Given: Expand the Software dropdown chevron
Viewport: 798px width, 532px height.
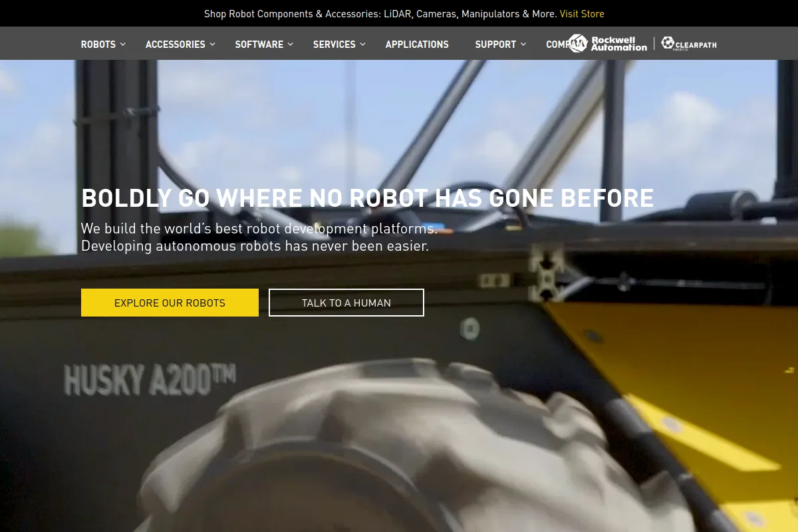Looking at the screenshot, I should (291, 44).
